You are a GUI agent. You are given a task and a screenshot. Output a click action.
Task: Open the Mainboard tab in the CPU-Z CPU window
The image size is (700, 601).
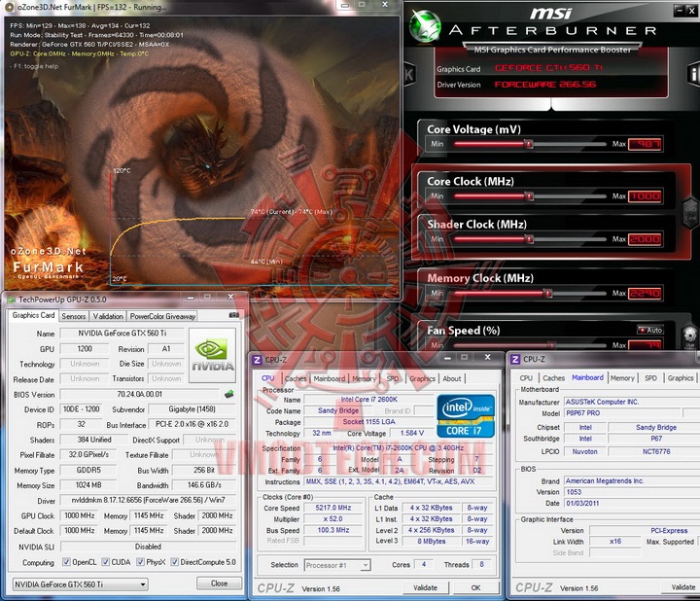(x=329, y=378)
